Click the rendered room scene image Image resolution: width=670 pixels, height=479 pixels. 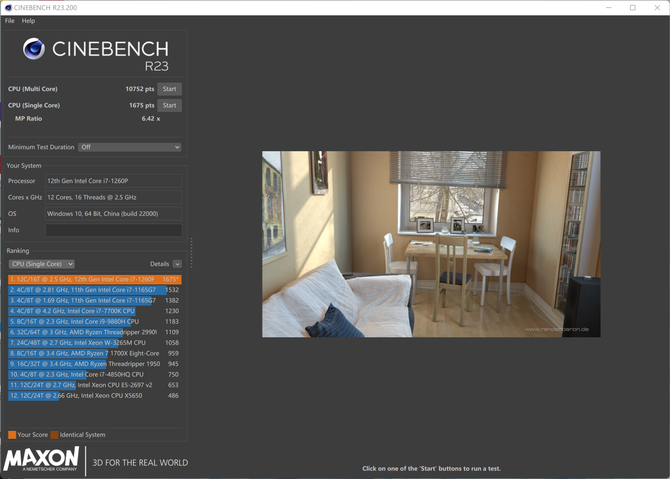coord(431,244)
